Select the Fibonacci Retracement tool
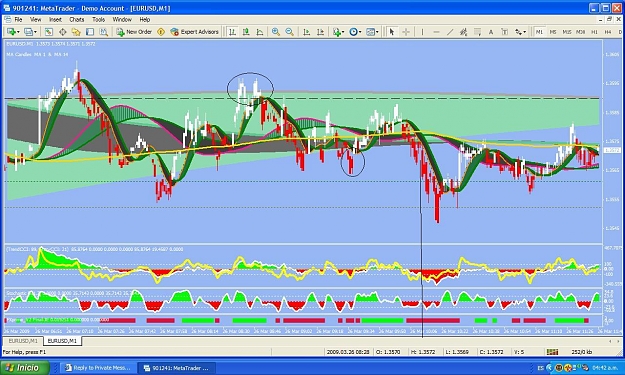The height and width of the screenshot is (375, 625). click(x=477, y=32)
